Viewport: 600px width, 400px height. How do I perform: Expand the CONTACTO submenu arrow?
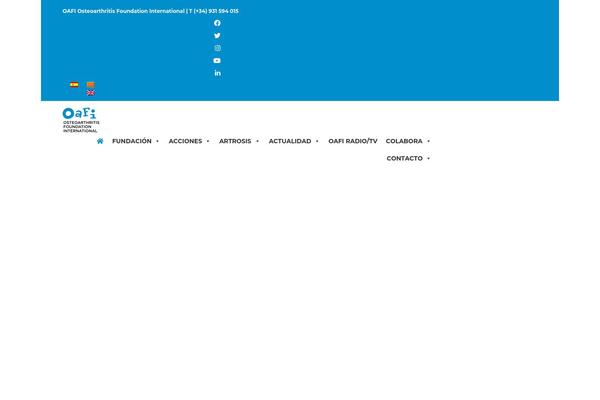pos(429,158)
